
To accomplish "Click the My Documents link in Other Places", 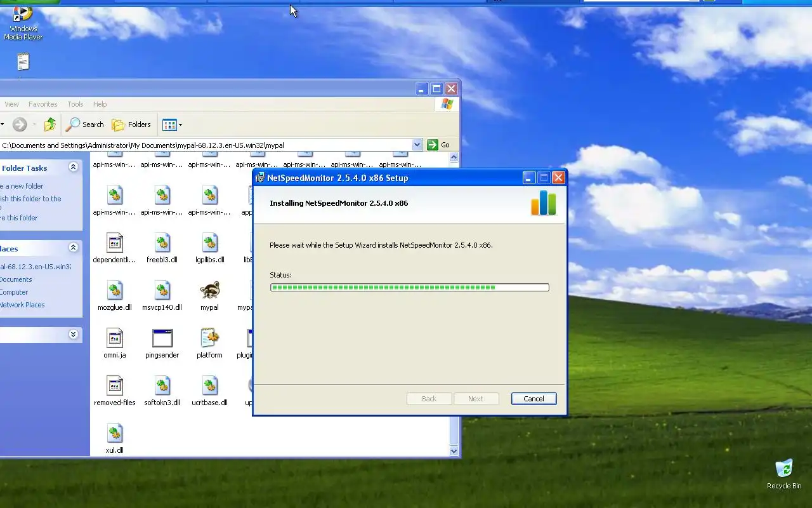I will [16, 279].
